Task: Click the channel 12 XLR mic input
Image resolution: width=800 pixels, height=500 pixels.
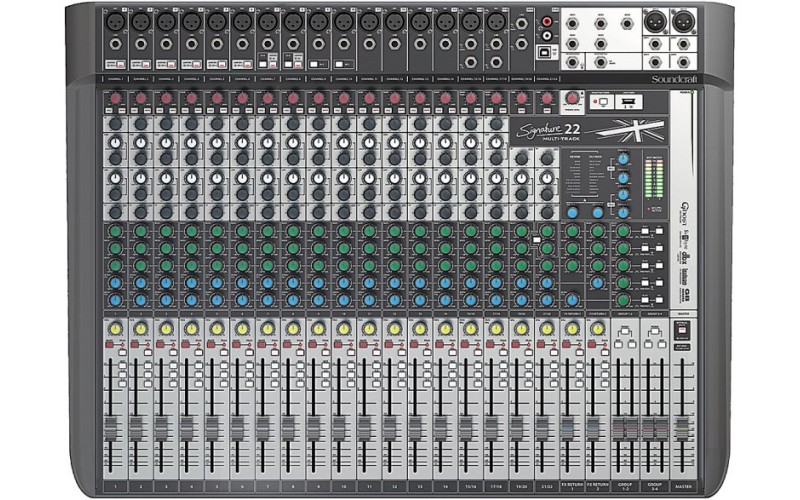Action: tap(395, 22)
